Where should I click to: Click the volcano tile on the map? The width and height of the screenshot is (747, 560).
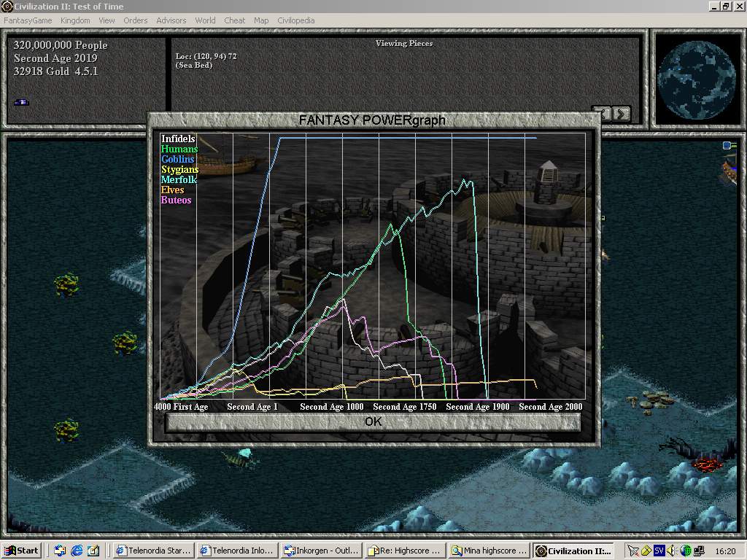708,463
